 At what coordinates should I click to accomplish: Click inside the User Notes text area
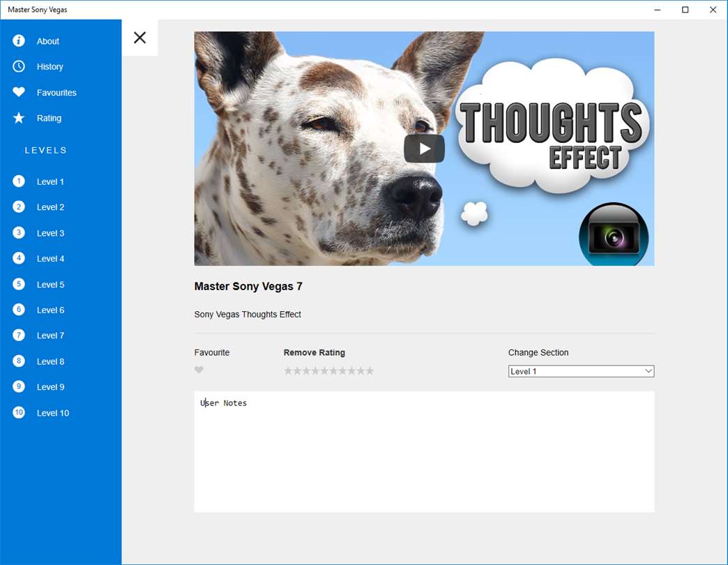425,452
